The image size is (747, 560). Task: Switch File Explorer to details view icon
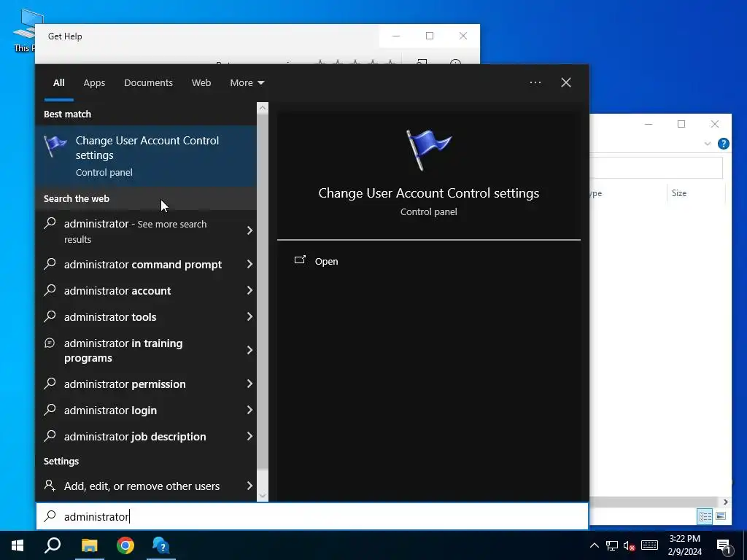click(x=705, y=516)
